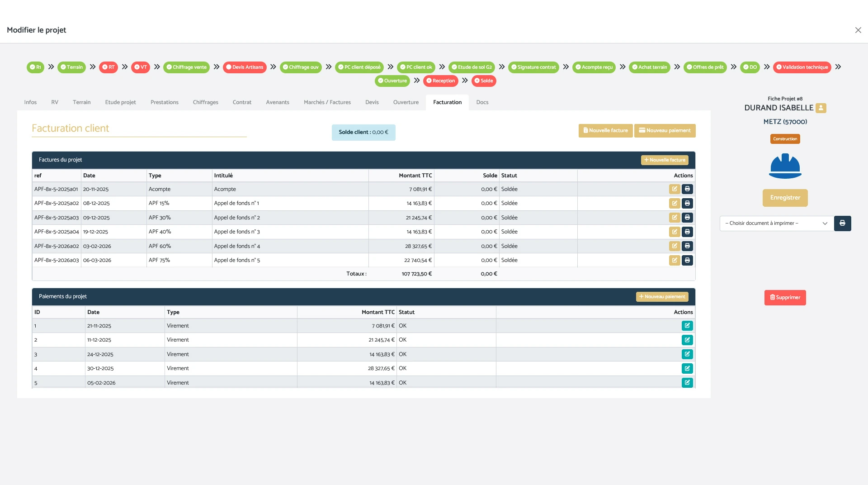Print invoice APF-8x-5-2026a03
The width and height of the screenshot is (868, 485).
point(687,261)
